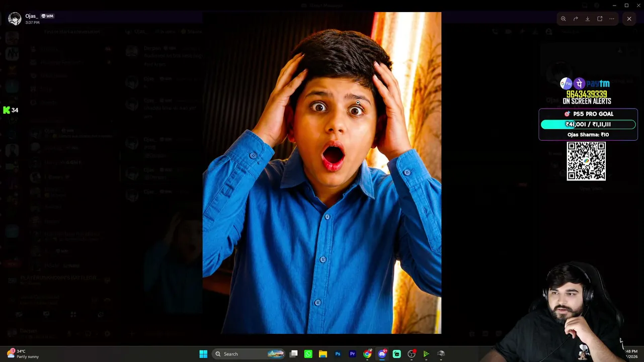Switch to OBS Studio on the taskbar
The width and height of the screenshot is (644, 362).
412,354
